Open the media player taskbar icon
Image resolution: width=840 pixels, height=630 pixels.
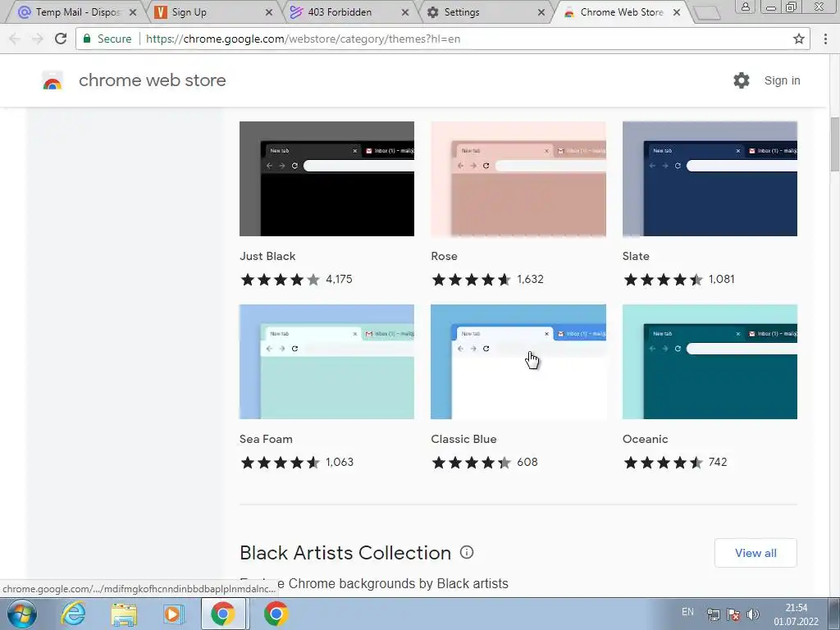tap(173, 614)
